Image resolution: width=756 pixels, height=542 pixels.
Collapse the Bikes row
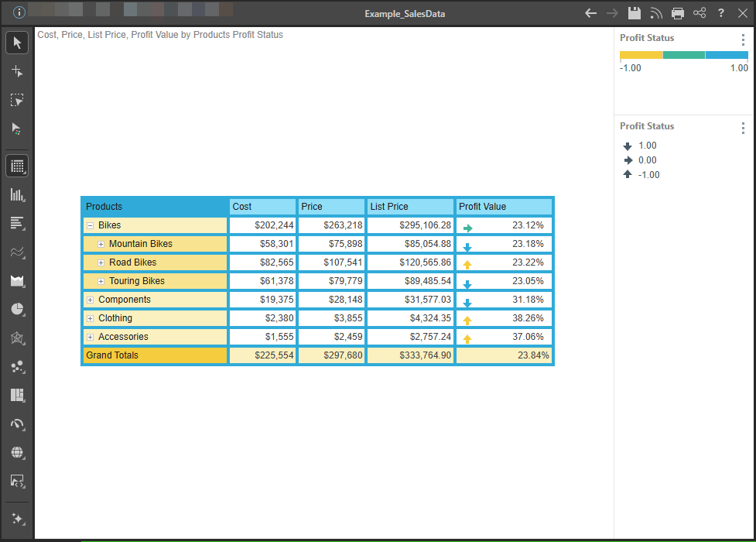coord(91,225)
